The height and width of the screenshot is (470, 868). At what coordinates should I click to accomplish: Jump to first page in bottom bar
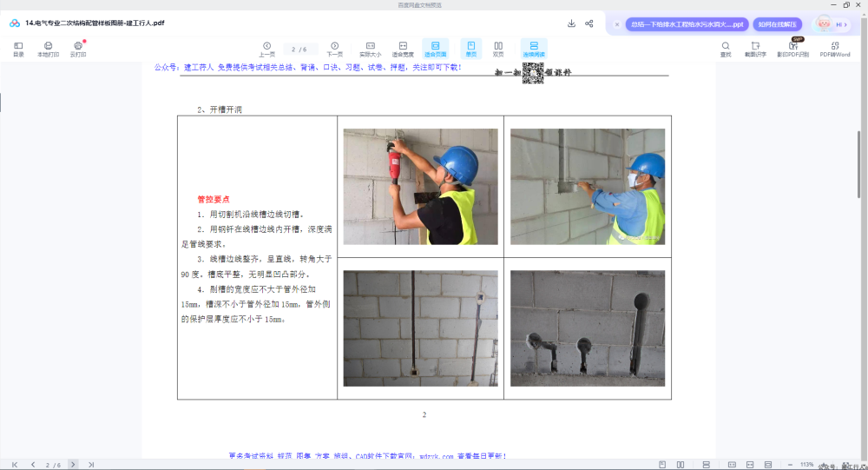15,465
